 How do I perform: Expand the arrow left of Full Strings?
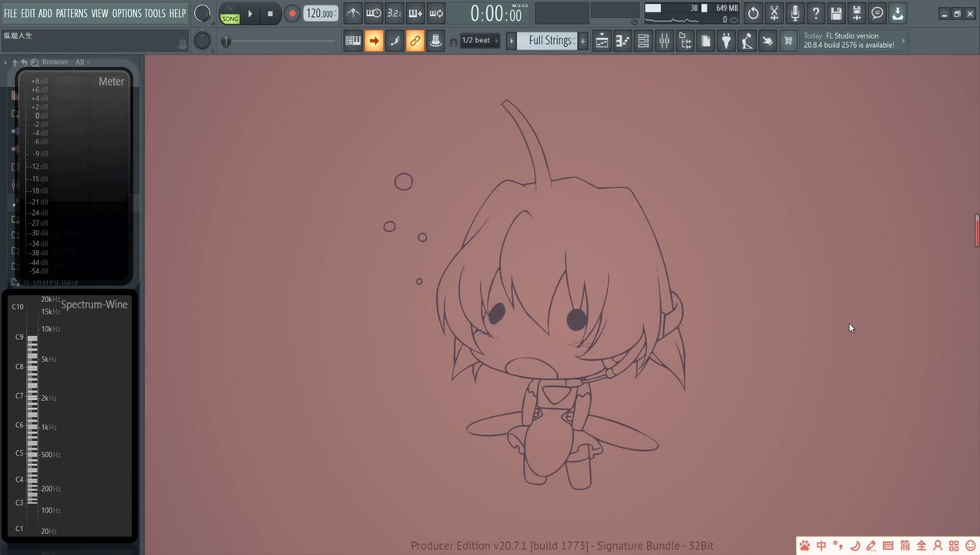click(511, 41)
